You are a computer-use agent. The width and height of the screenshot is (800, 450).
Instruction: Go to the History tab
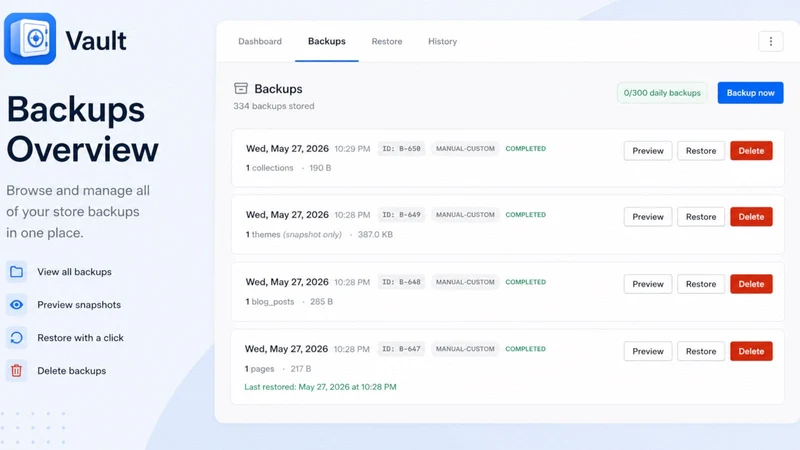click(442, 41)
